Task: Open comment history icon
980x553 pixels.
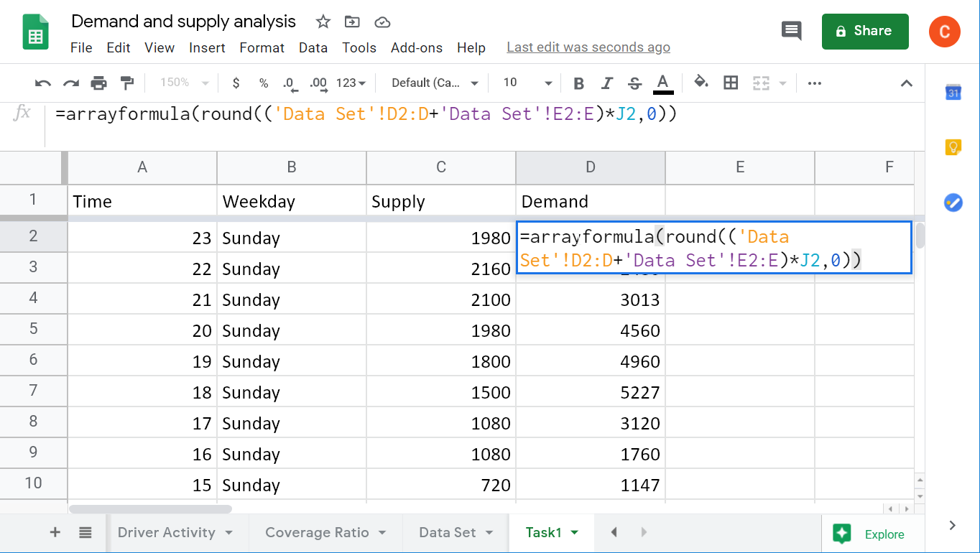Action: pyautogui.click(x=791, y=31)
